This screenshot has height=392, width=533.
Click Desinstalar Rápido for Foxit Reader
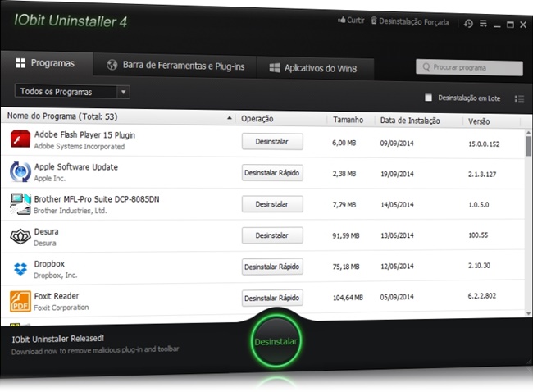(x=272, y=298)
